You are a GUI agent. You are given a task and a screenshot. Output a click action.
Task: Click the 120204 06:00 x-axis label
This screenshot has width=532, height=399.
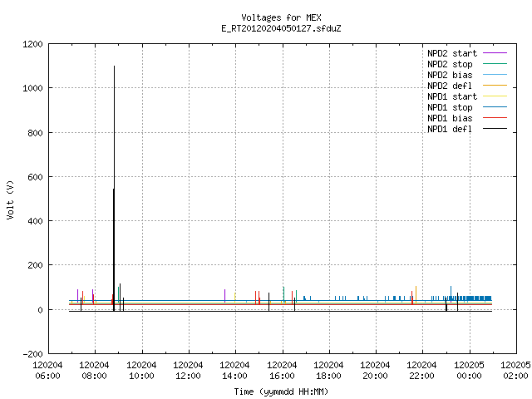click(x=47, y=371)
